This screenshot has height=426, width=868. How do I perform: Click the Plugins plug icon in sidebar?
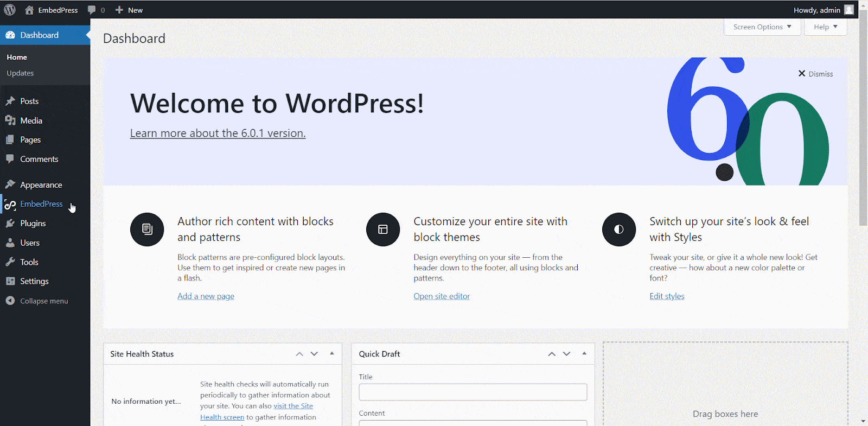click(10, 224)
